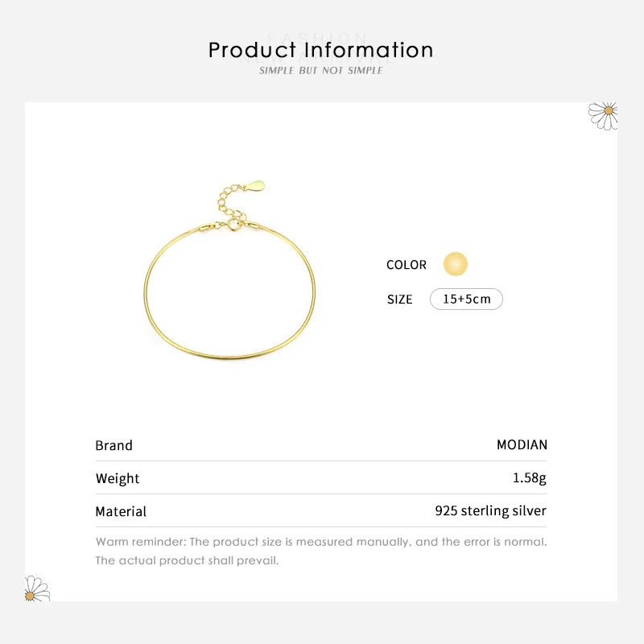Select the Weight row label
Image resolution: width=644 pixels, height=644 pixels.
pyautogui.click(x=118, y=478)
